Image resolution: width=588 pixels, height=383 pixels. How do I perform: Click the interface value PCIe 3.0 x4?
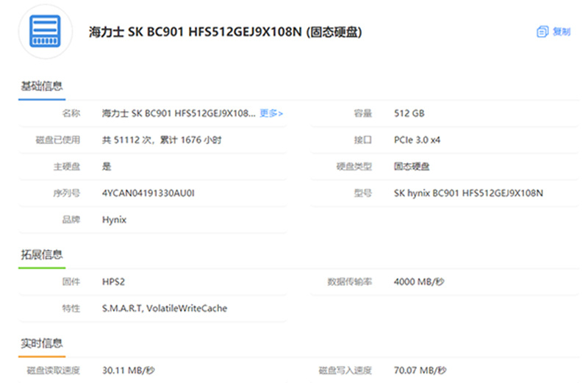417,140
